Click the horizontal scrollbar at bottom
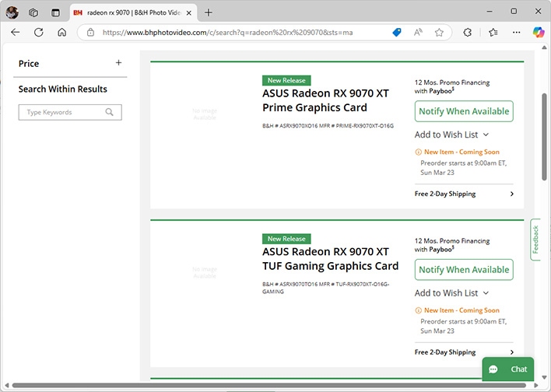The width and height of the screenshot is (551, 392). point(268,386)
